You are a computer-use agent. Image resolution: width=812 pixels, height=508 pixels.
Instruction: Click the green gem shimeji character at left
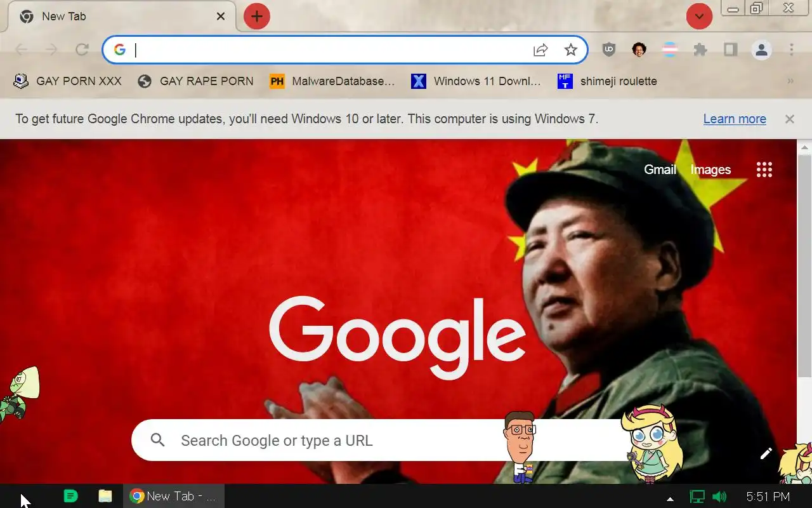[x=19, y=394]
